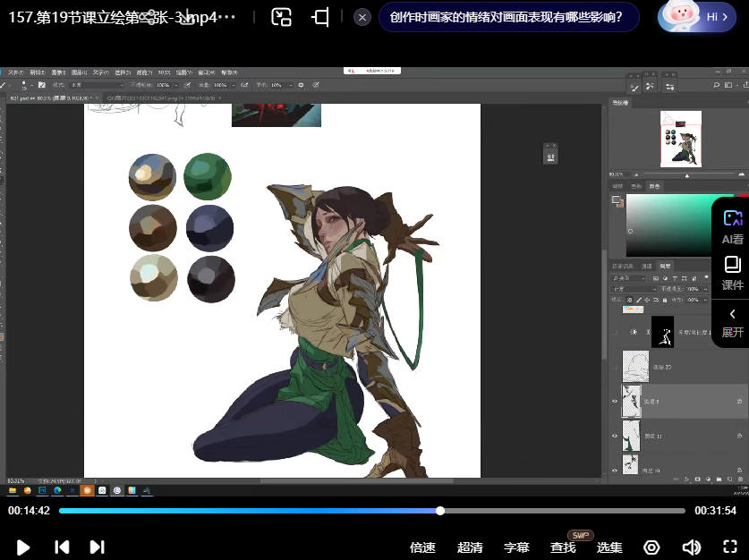
Task: Skip to the next video
Action: click(x=97, y=547)
